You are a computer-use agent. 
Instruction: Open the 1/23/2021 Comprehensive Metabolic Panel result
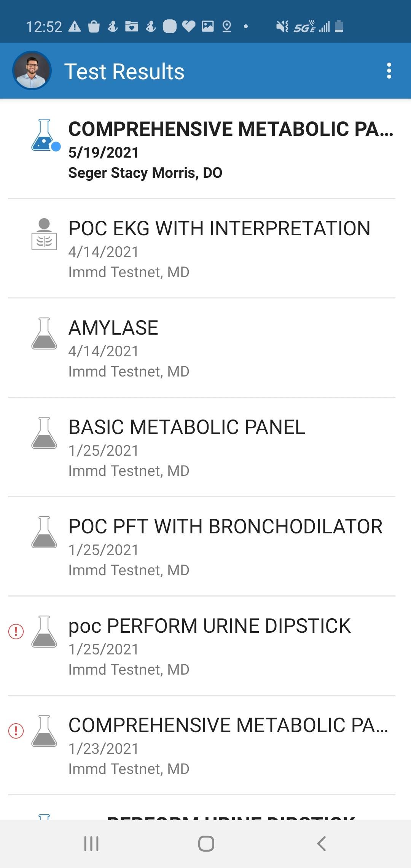[205, 745]
